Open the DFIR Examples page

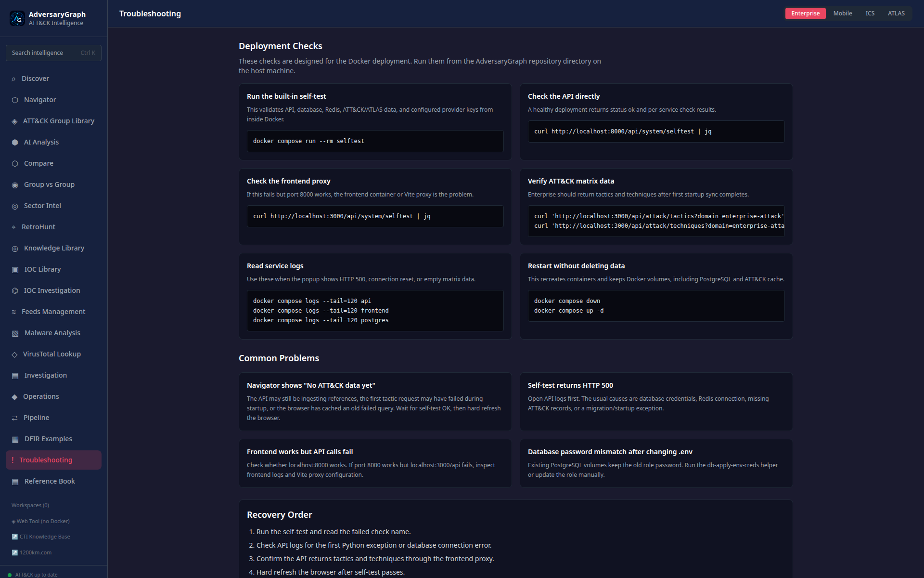point(53,439)
